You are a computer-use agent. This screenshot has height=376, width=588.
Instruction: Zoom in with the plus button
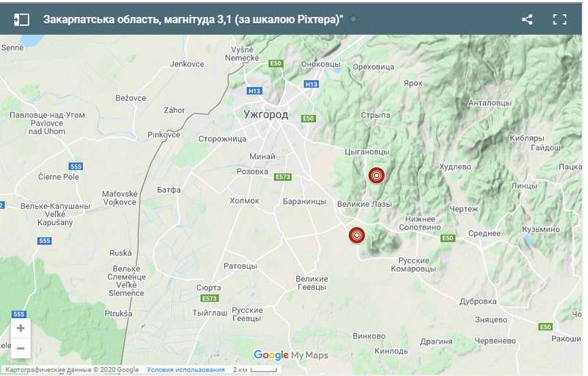pos(21,328)
